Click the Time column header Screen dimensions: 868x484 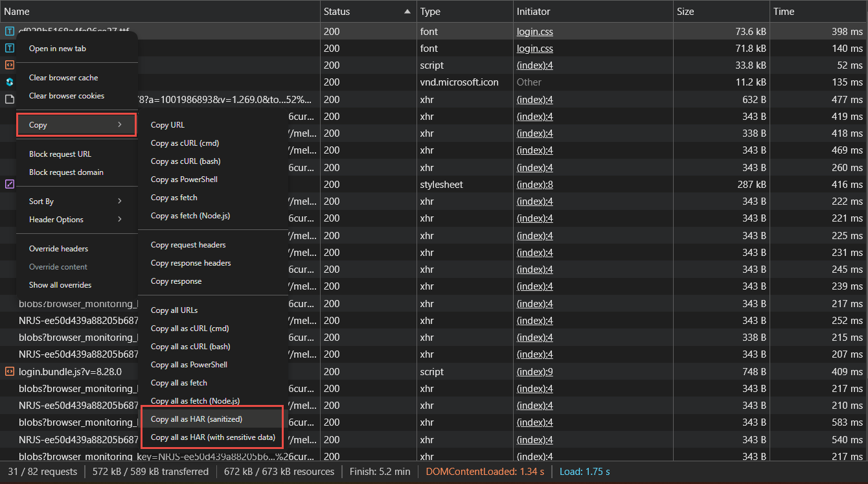pyautogui.click(x=784, y=12)
